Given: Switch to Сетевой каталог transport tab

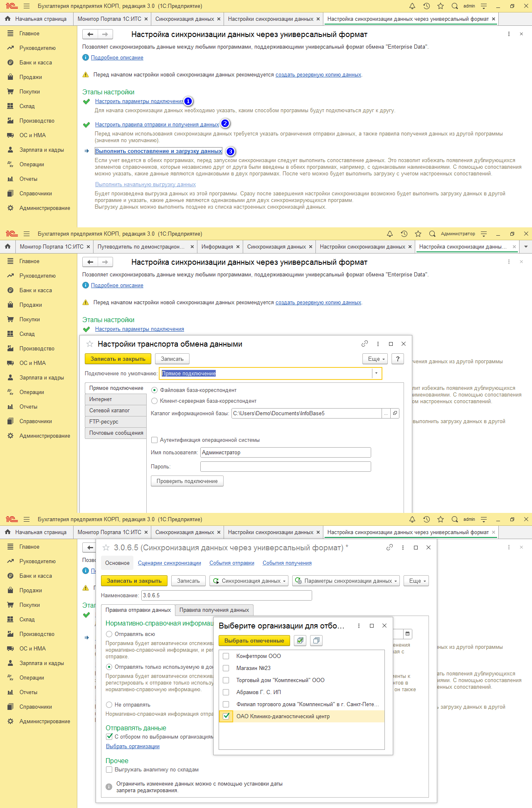Looking at the screenshot, I should click(x=116, y=411).
